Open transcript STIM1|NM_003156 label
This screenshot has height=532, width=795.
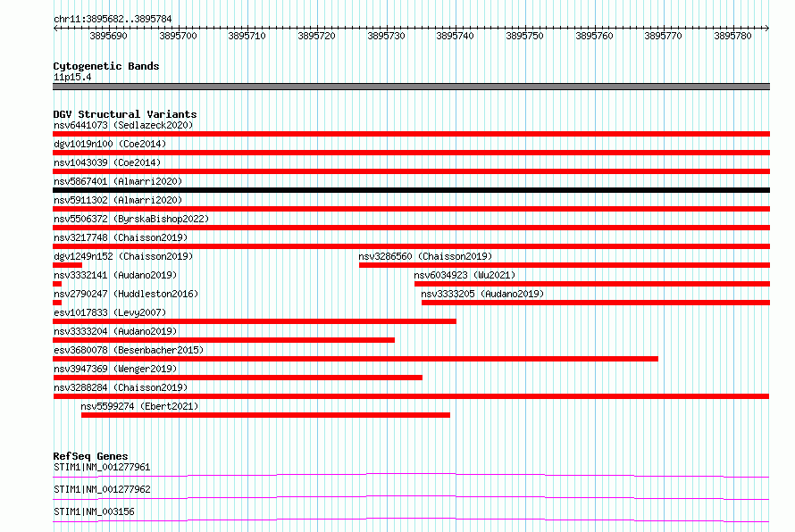tap(94, 511)
